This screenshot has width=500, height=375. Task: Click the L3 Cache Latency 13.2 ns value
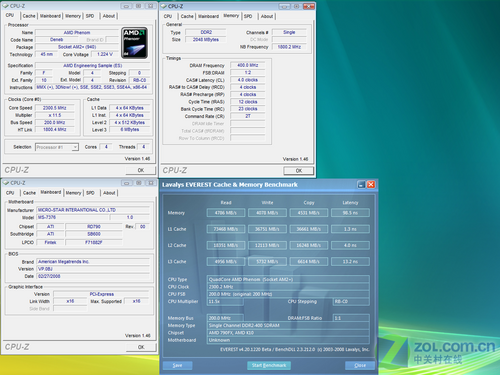pos(350,262)
